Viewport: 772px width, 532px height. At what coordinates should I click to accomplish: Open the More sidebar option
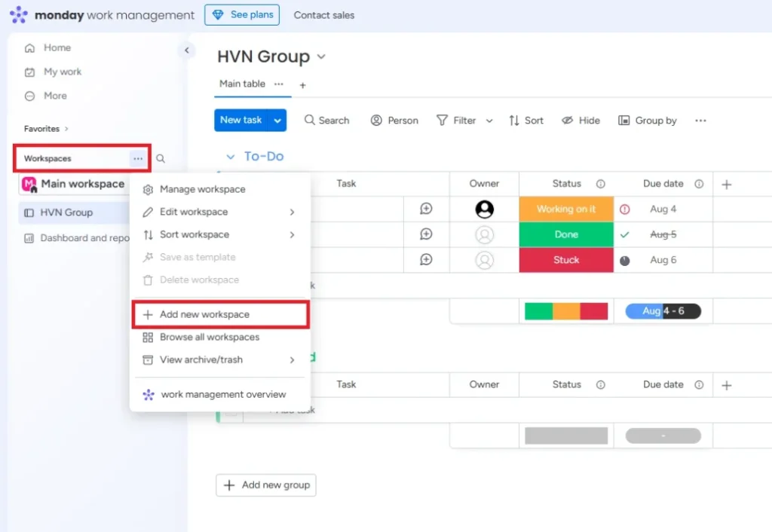tap(46, 96)
